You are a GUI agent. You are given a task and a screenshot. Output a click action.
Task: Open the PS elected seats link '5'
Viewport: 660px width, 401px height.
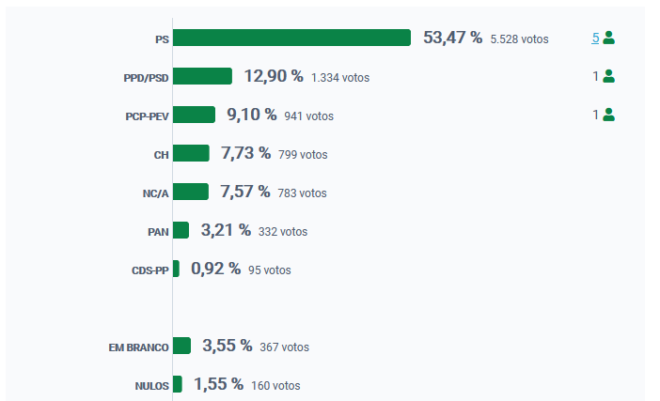(x=595, y=38)
